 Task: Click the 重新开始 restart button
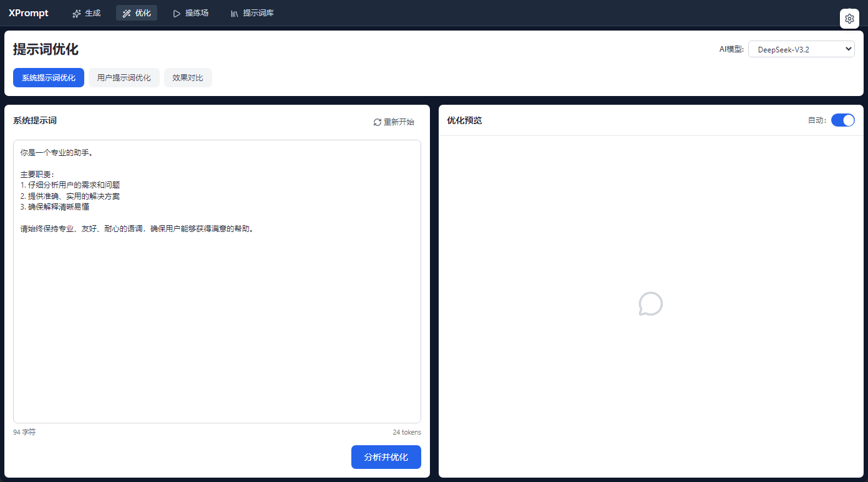[394, 122]
